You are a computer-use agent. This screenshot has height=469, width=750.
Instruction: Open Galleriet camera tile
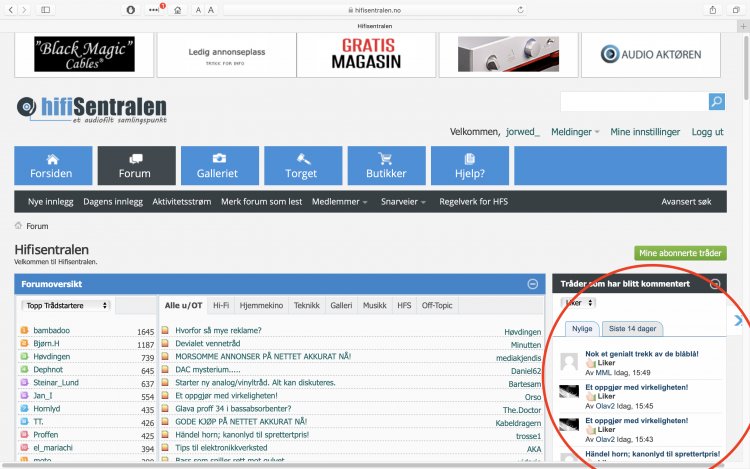point(220,165)
